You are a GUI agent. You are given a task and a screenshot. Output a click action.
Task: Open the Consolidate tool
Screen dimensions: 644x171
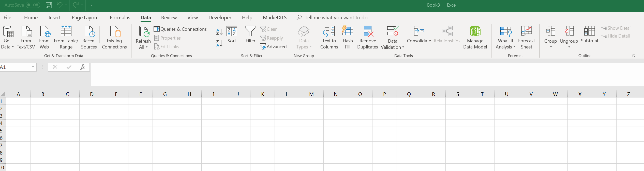tap(419, 35)
